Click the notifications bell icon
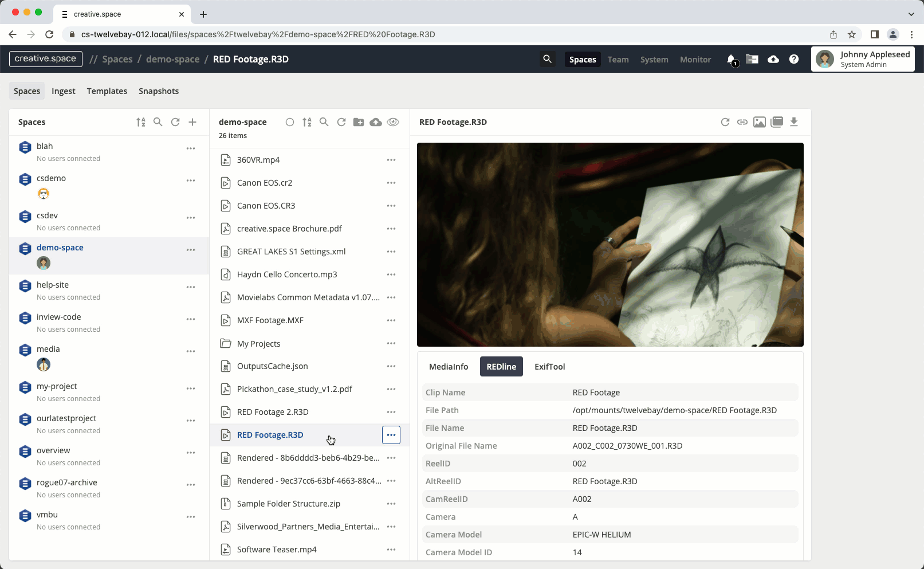The image size is (924, 569). 731,59
